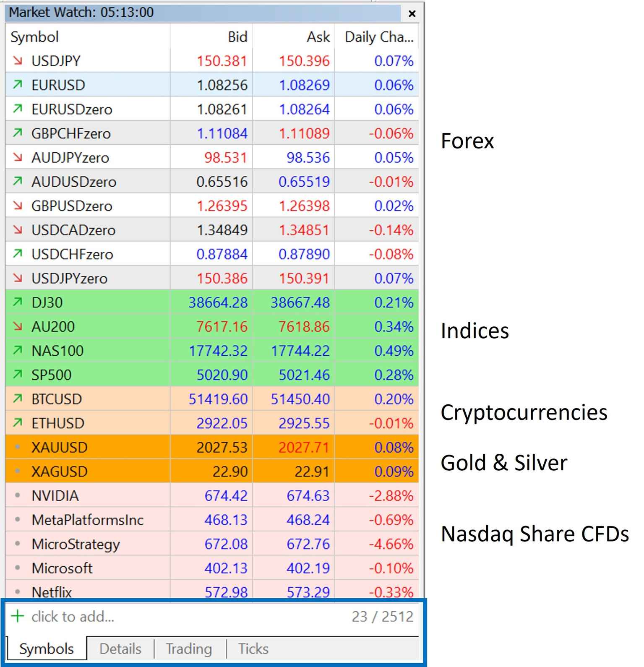Screen dimensions: 644x667
Task: Select the Ticks tab
Action: [253, 649]
